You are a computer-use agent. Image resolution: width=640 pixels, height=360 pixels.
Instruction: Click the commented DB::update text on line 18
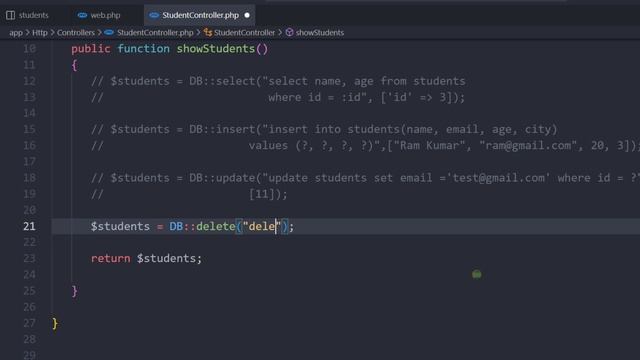click(222, 178)
